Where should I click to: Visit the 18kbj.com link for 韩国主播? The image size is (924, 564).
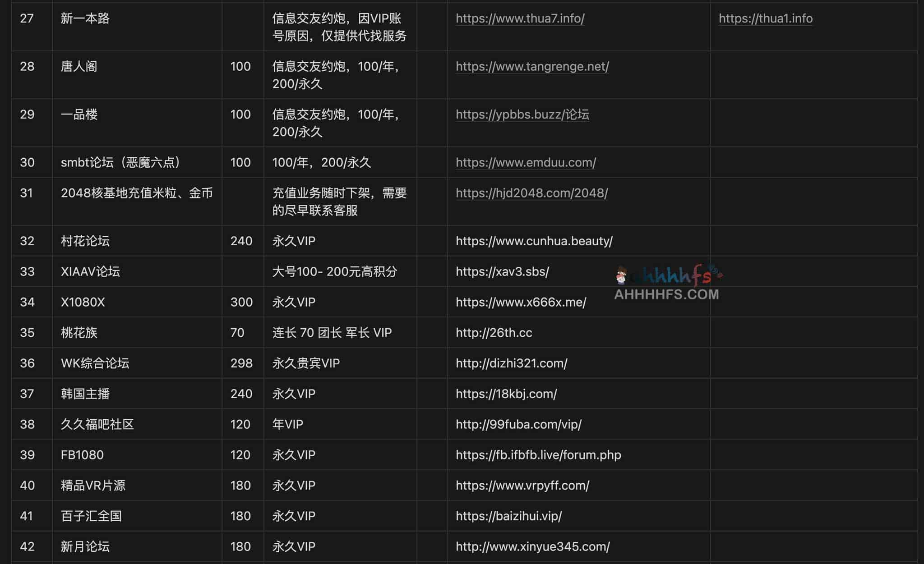tap(505, 394)
